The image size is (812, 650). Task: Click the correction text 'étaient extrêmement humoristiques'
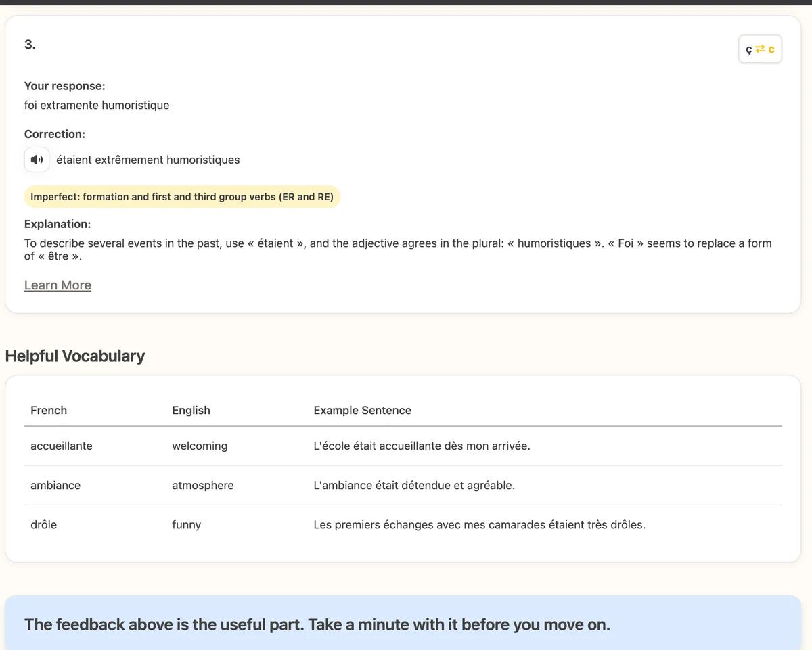(x=148, y=160)
